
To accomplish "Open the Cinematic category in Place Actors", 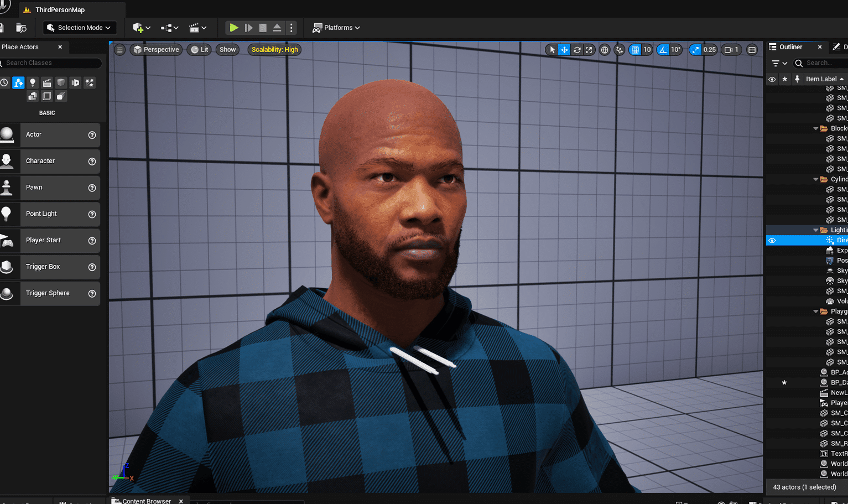I will (x=47, y=82).
